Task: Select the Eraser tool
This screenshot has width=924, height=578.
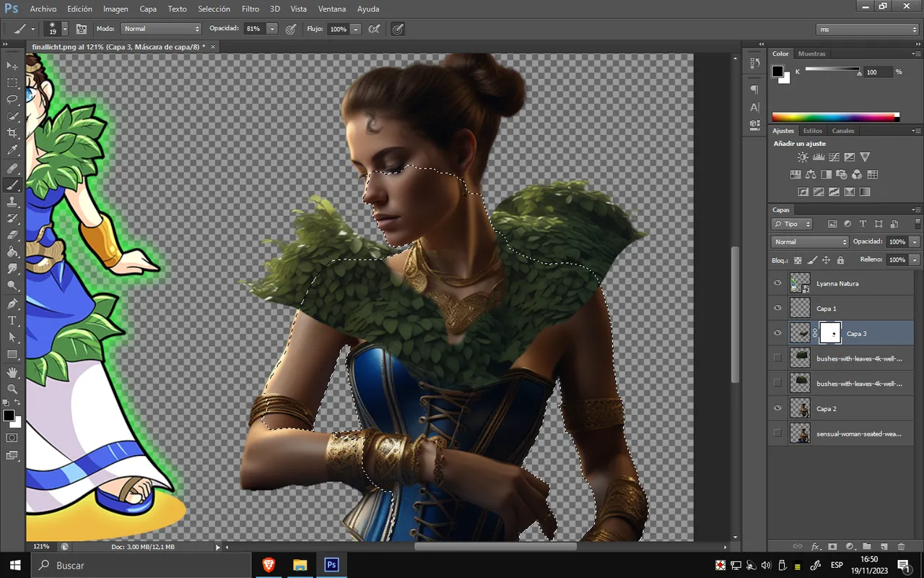Action: point(12,236)
